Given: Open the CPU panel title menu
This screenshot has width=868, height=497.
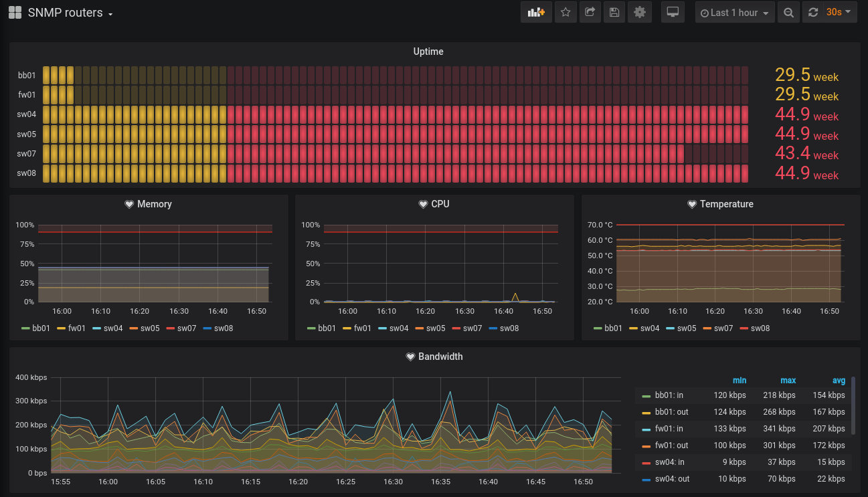Looking at the screenshot, I should pyautogui.click(x=440, y=204).
